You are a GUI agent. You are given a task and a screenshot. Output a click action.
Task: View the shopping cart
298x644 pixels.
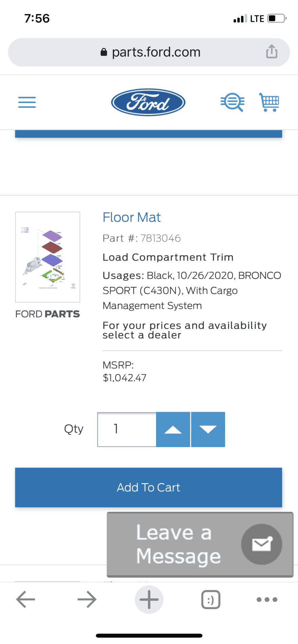click(x=269, y=102)
